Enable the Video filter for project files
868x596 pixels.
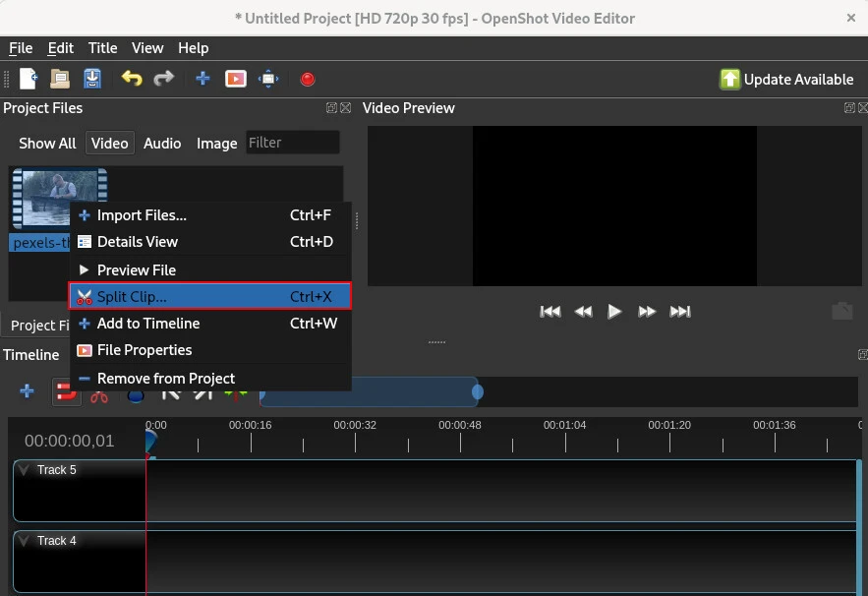pyautogui.click(x=109, y=144)
